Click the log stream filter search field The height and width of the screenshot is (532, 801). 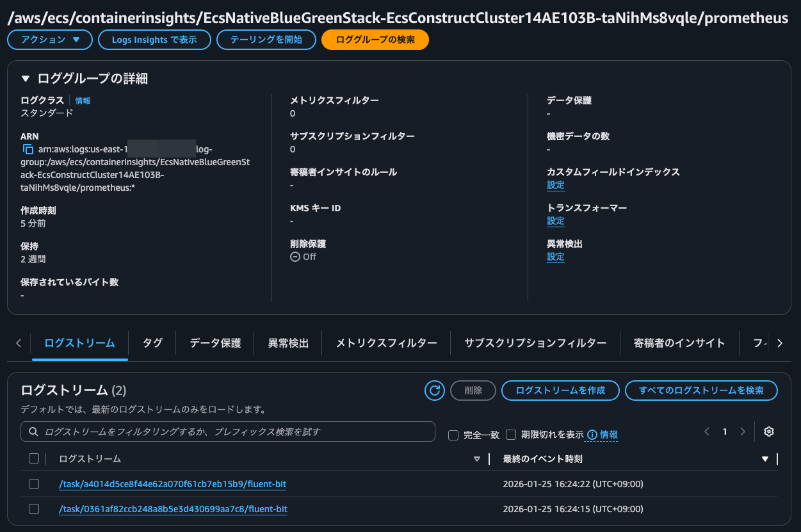228,431
